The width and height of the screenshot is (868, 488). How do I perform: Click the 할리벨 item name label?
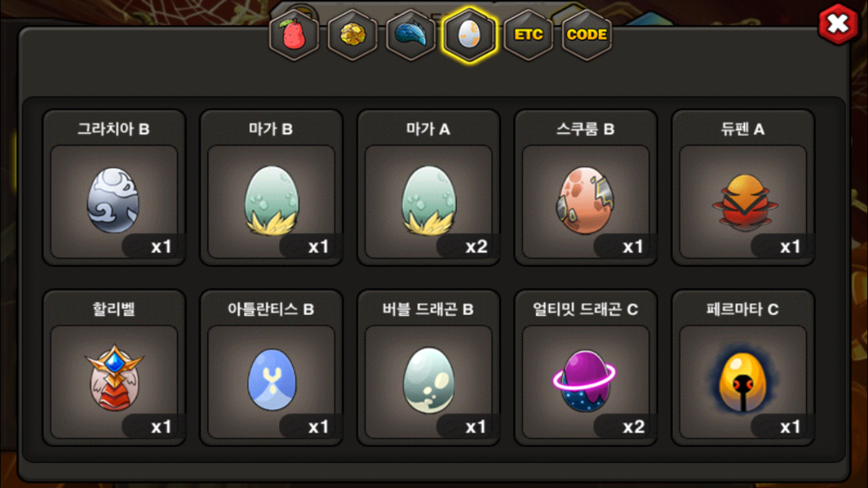coord(114,309)
